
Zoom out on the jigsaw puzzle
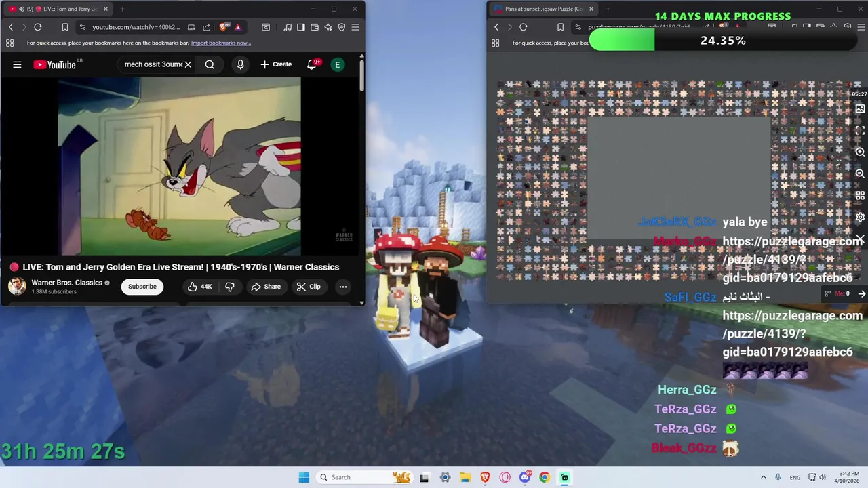(x=860, y=174)
